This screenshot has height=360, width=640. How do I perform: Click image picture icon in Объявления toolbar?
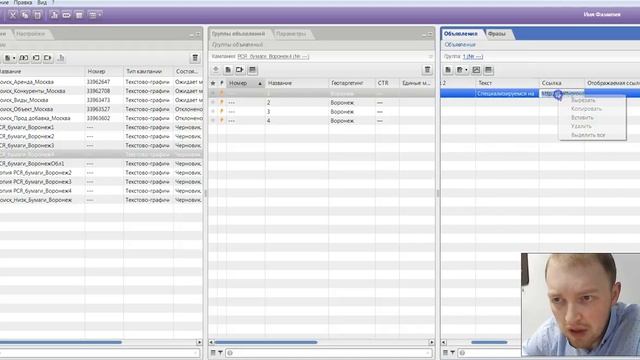(476, 70)
